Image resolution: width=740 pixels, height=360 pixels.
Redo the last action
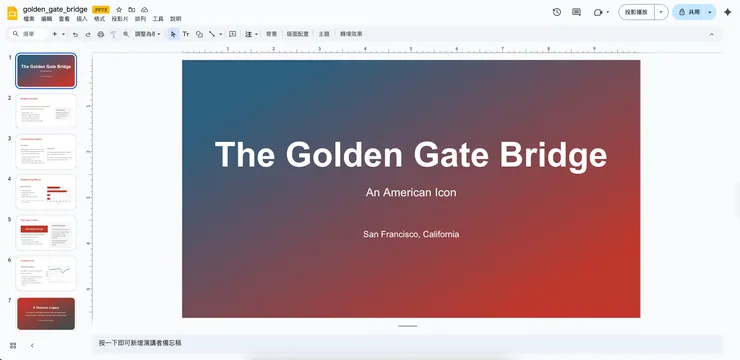pyautogui.click(x=88, y=34)
